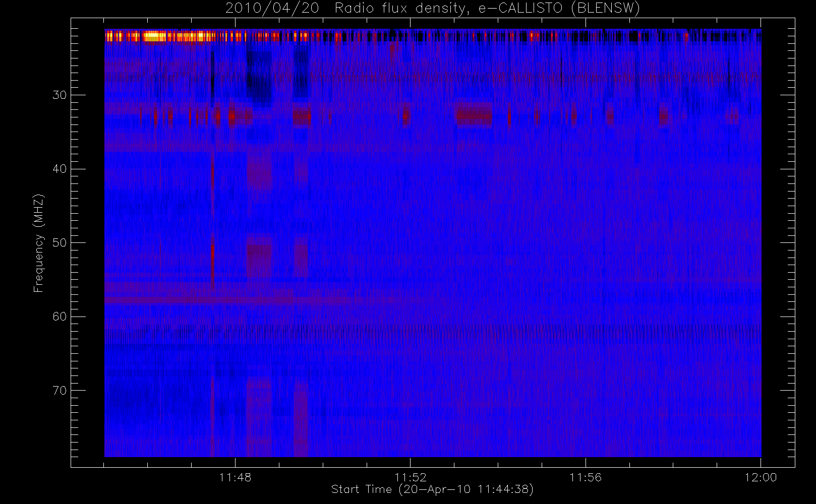The height and width of the screenshot is (504, 816).
Task: Click the 50 frequency tick label
Action: 60,243
